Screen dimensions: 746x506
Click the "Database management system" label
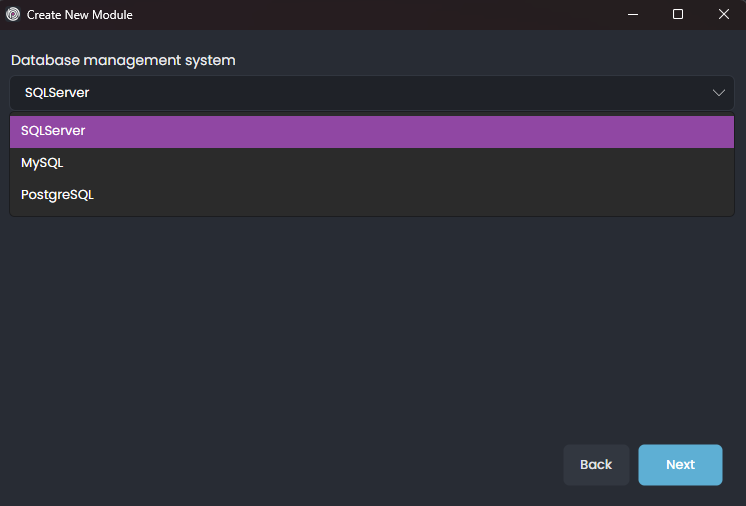123,60
